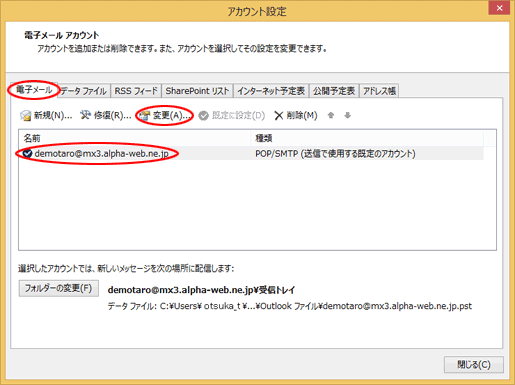The width and height of the screenshot is (515, 385).
Task: Click the フォルダーの変更(F) button
Action: (59, 288)
